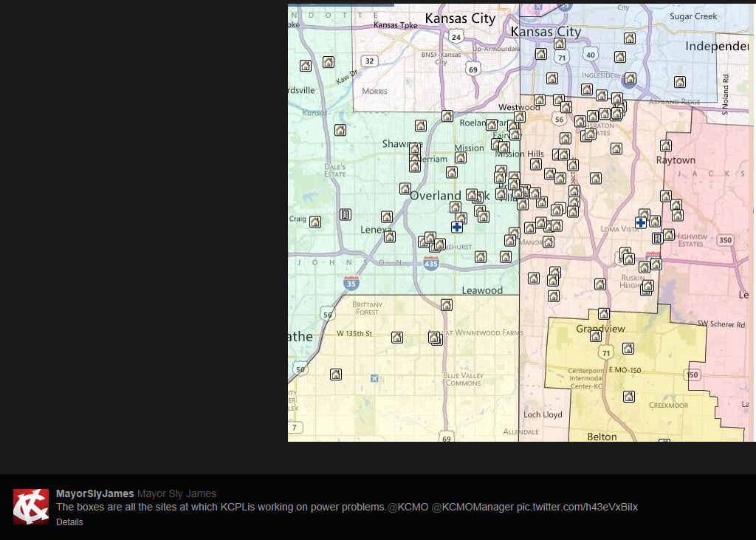This screenshot has height=540, width=756.
Task: Click the airport icon near Blue Valley Commons
Action: coord(374,378)
